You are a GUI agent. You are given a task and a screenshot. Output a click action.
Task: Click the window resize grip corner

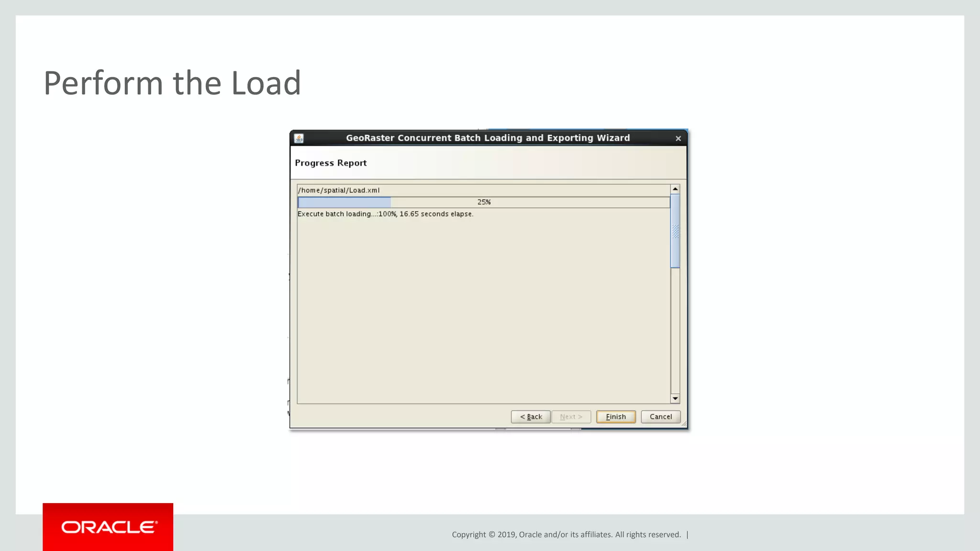pos(683,424)
